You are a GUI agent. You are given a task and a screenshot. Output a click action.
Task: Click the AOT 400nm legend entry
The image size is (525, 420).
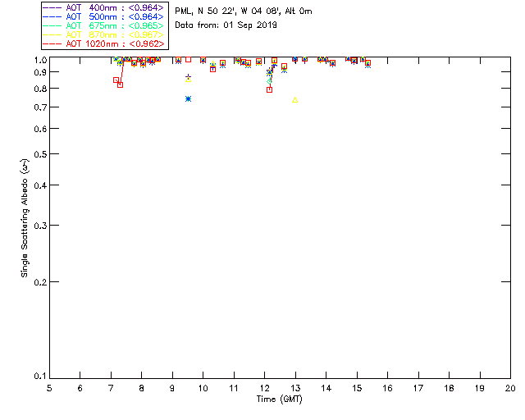104,7
